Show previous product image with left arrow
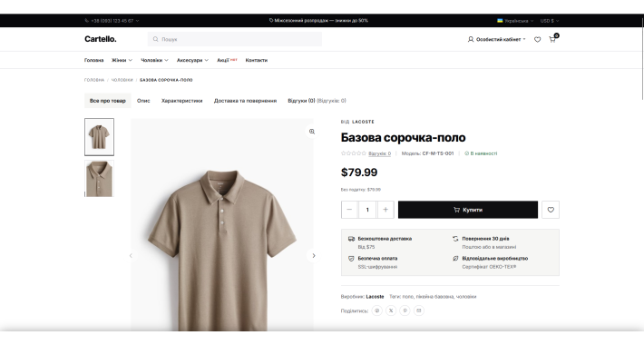 coord(131,256)
